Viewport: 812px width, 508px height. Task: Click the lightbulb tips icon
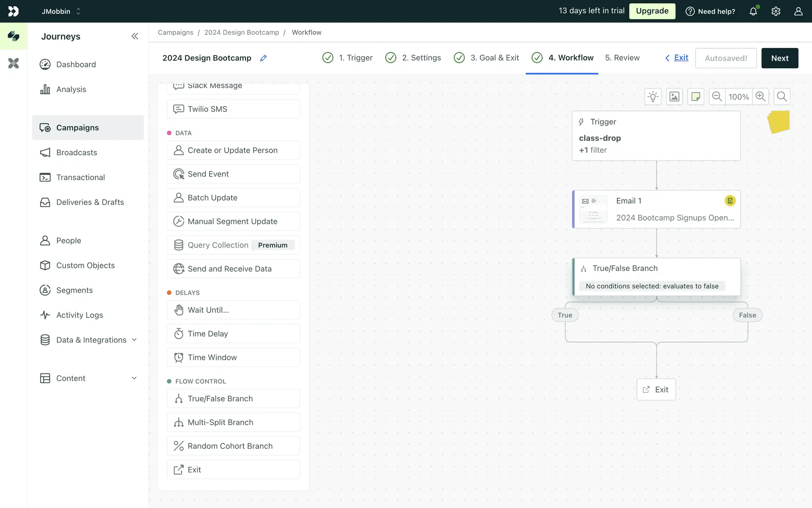tap(653, 97)
